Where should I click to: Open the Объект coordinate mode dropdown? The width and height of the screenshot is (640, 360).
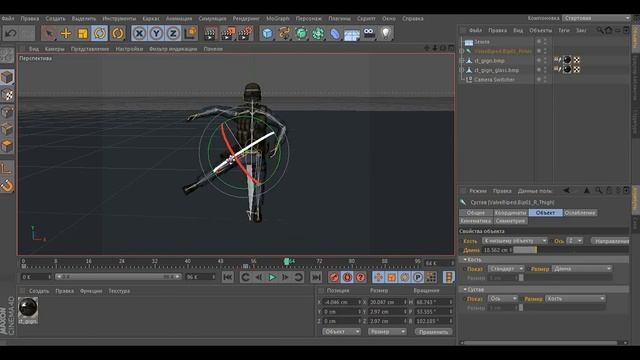pyautogui.click(x=341, y=332)
